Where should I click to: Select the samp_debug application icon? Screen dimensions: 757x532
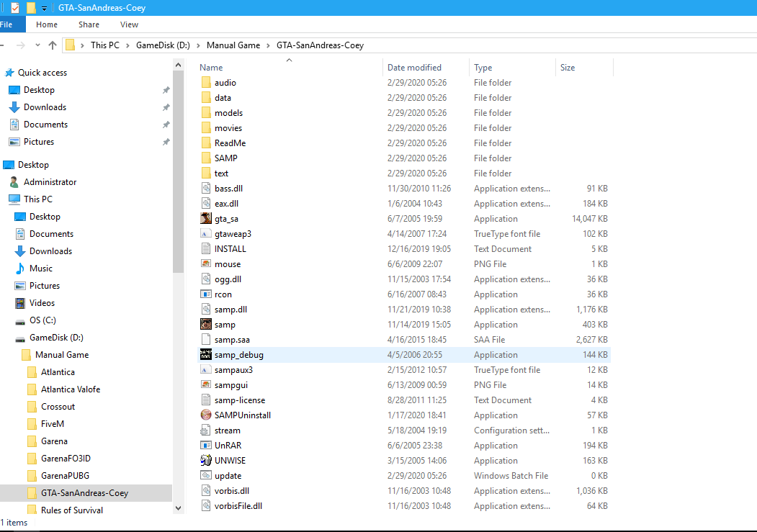click(x=206, y=354)
